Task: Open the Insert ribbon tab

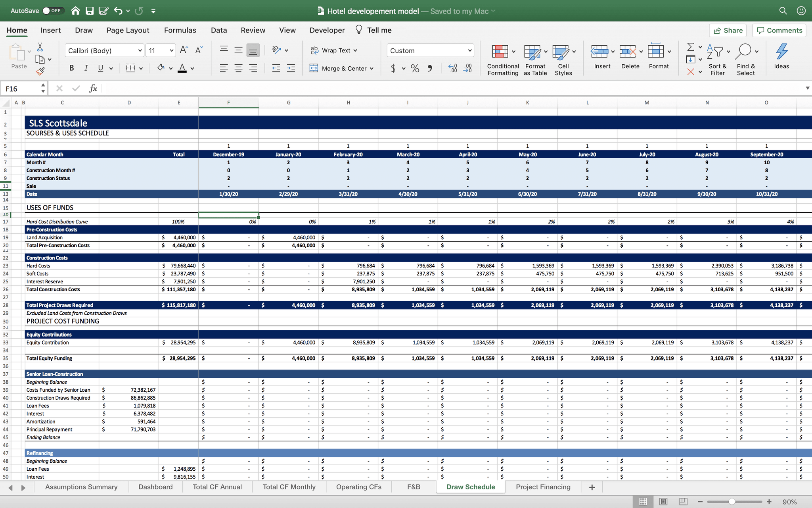Action: pos(51,30)
